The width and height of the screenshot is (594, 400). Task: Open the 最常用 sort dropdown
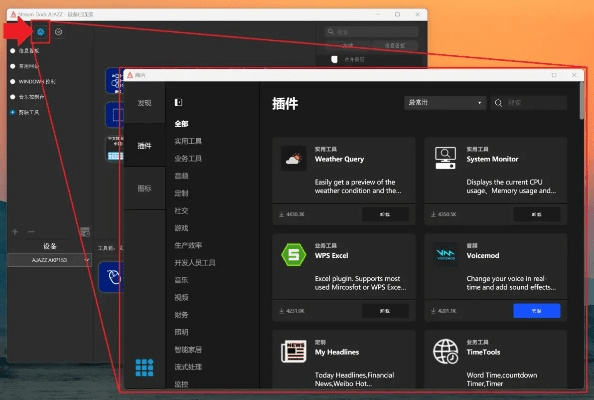point(445,103)
